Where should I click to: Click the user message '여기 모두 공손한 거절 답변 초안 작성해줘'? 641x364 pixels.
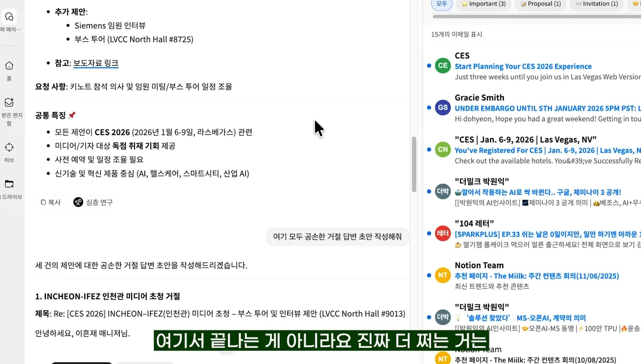[338, 237]
